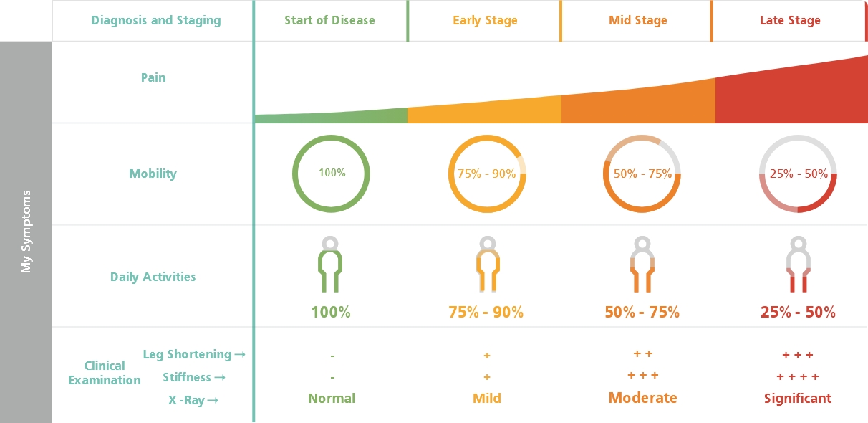868x423 pixels.
Task: Click the Moderate X-Ray result
Action: tap(642, 398)
